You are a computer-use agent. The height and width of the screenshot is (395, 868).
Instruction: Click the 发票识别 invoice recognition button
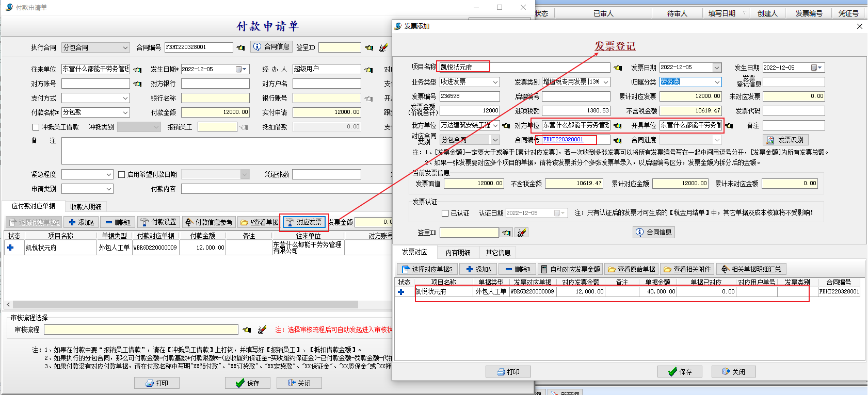785,140
